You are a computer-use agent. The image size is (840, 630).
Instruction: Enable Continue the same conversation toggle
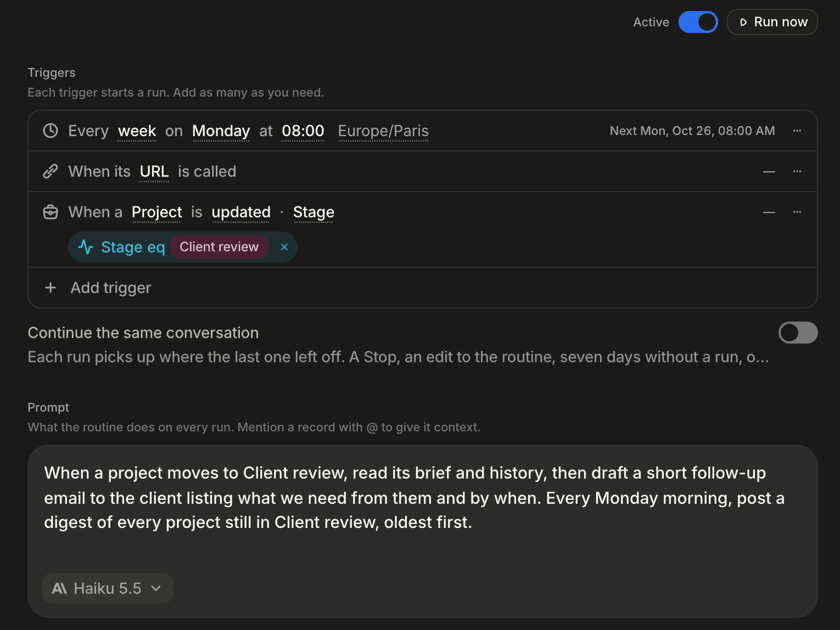tap(798, 333)
